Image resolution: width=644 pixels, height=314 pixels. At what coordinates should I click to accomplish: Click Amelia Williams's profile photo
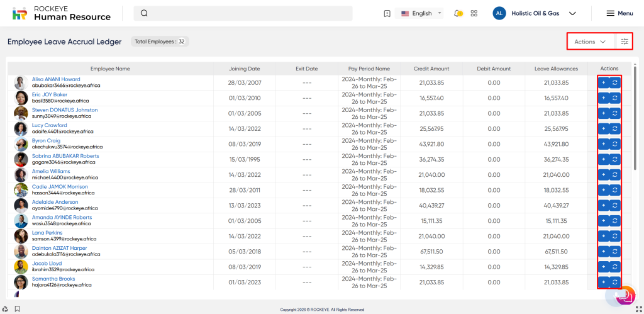(x=21, y=174)
